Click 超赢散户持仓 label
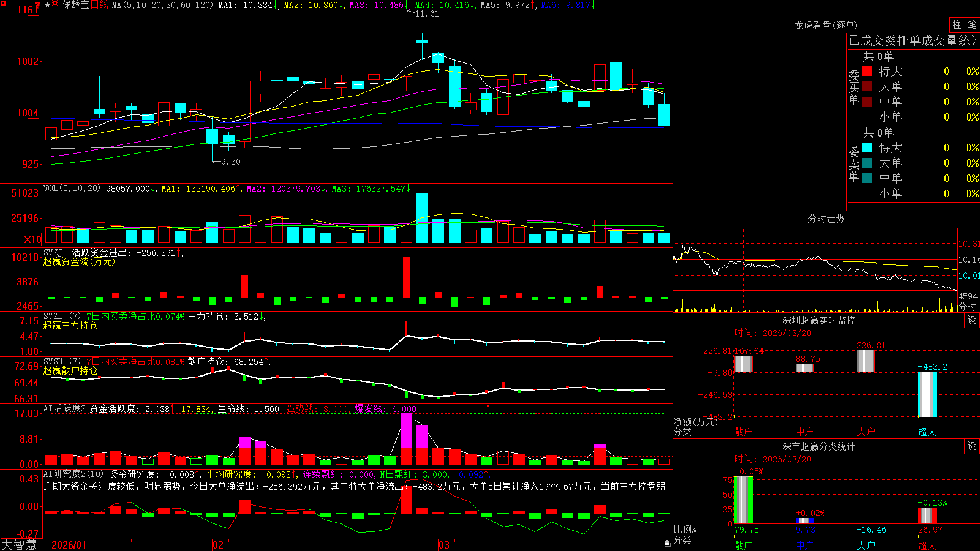 [70, 370]
